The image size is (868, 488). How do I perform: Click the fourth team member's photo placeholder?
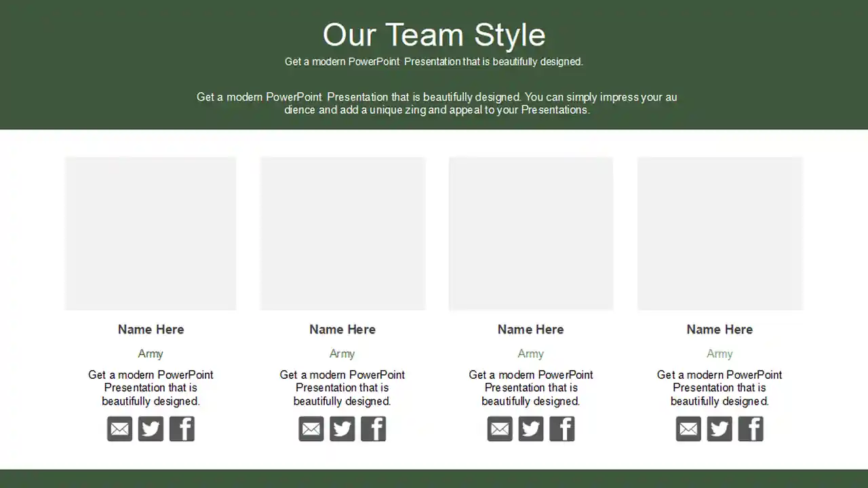click(720, 234)
